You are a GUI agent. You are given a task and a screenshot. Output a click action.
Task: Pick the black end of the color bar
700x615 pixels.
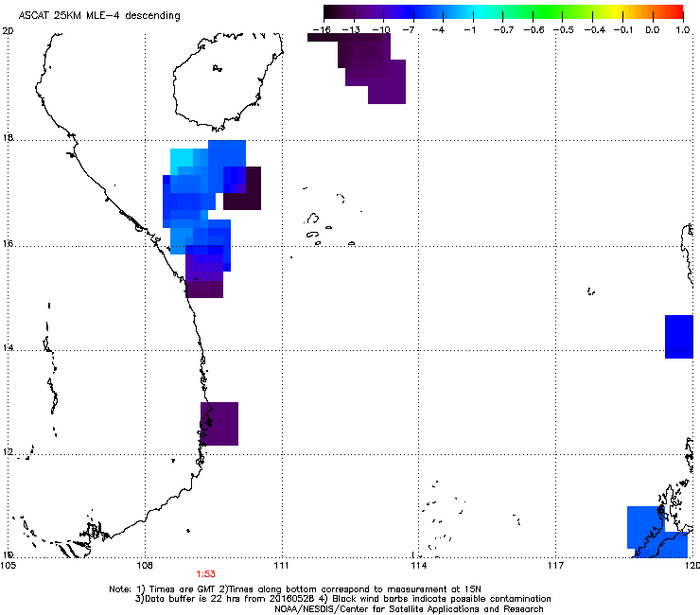pos(330,12)
